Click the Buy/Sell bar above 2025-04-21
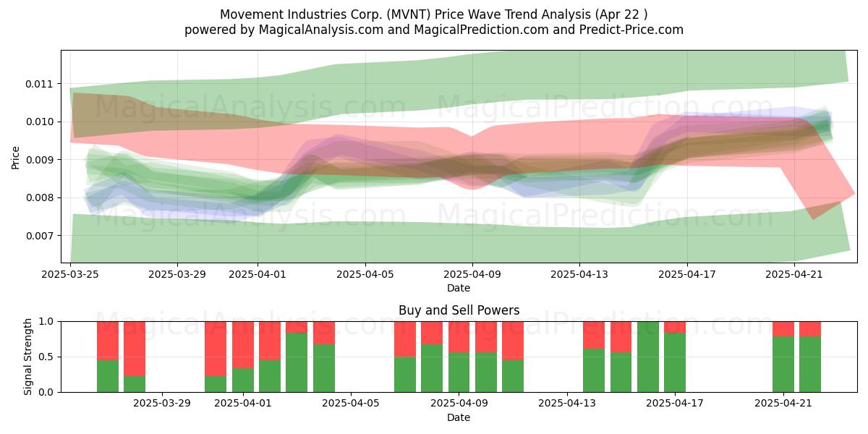The image size is (868, 434). [x=783, y=357]
